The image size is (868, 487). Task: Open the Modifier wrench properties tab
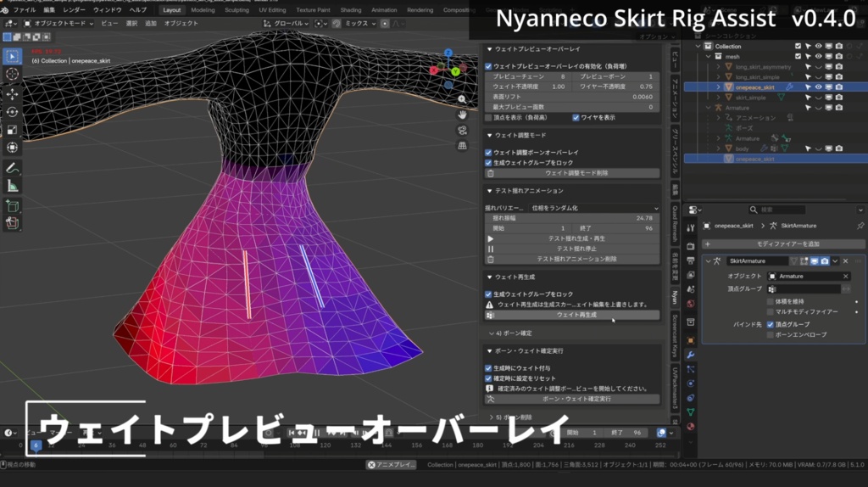point(690,355)
